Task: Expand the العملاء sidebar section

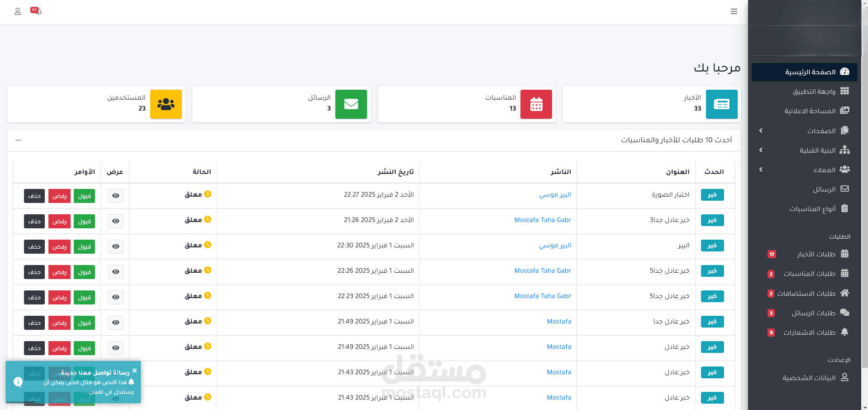Action: click(761, 169)
